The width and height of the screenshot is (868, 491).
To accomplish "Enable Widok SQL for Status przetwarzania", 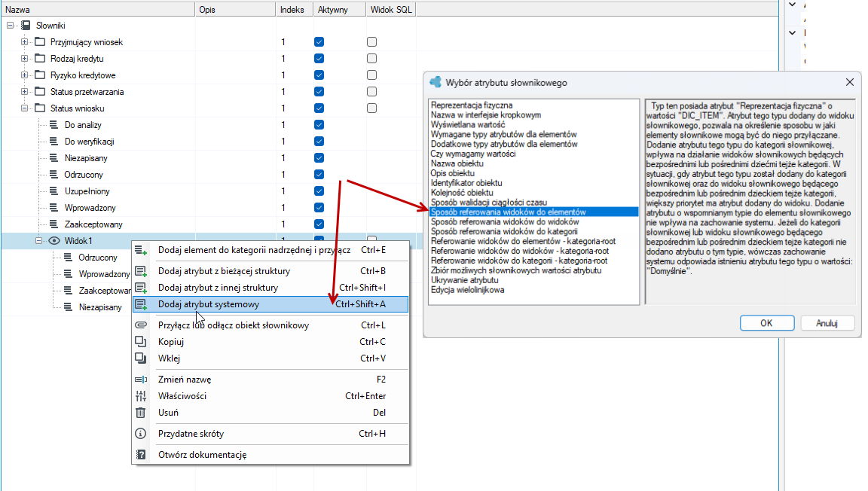I will pos(372,92).
